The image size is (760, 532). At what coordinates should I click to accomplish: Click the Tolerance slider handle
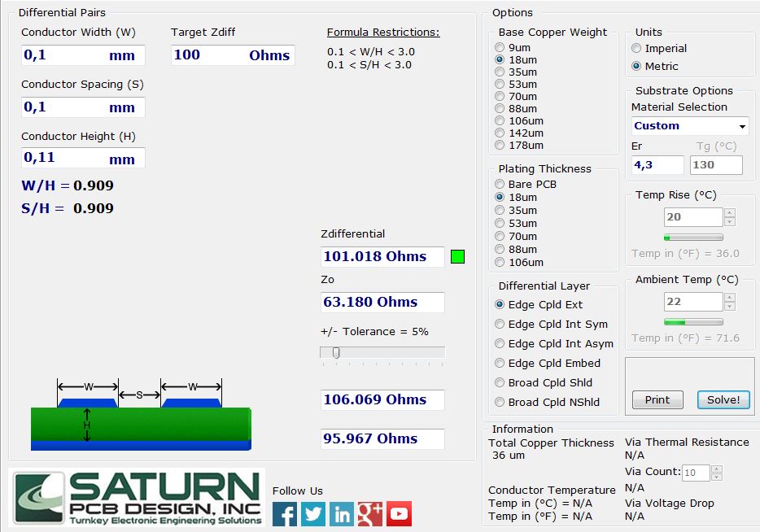336,353
